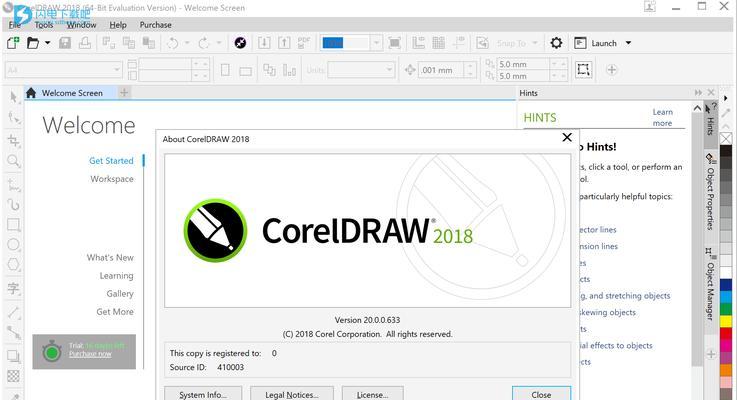The height and width of the screenshot is (400, 737).
Task: Close the About CorelDRAW 2018 dialog with X
Action: coord(567,137)
